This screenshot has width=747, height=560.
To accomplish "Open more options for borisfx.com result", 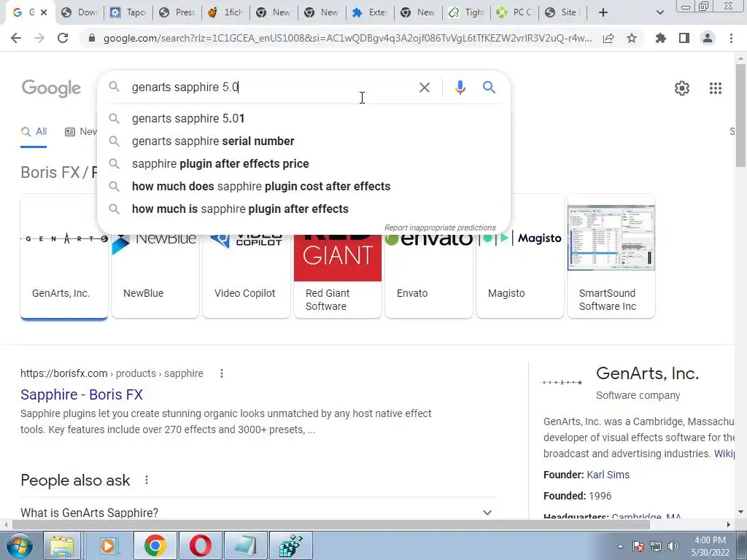I will click(222, 373).
